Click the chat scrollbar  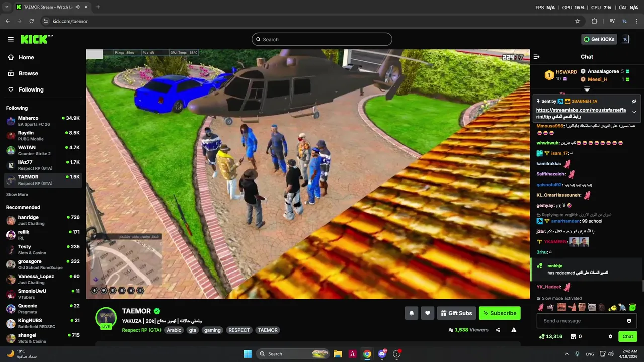[x=642, y=286]
